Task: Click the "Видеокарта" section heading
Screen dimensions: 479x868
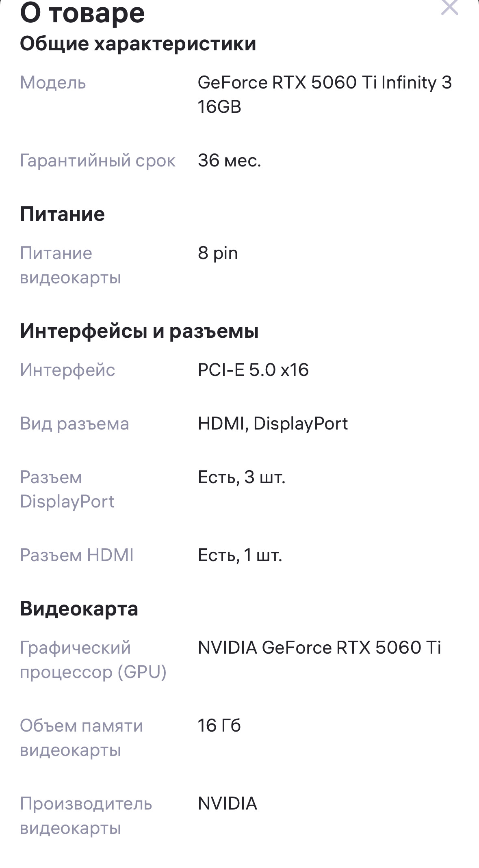Action: point(79,609)
